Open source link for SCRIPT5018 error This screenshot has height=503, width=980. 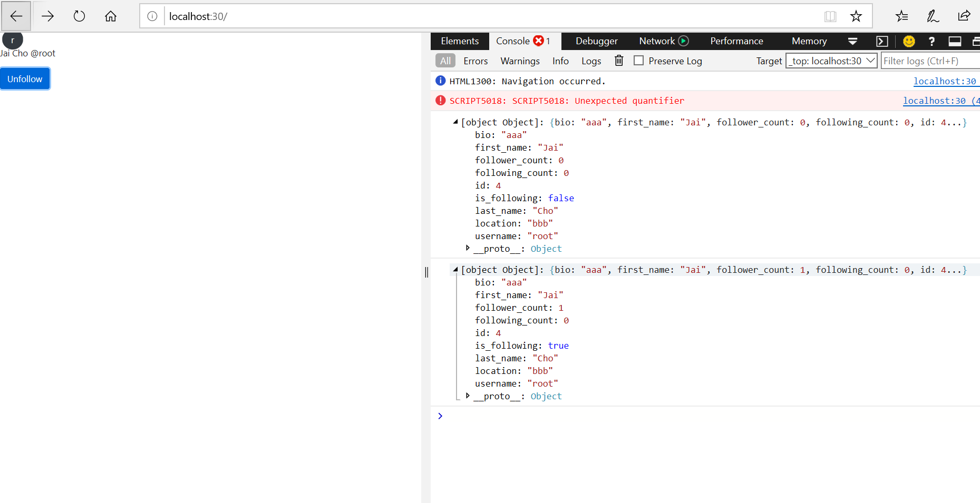[x=941, y=101]
